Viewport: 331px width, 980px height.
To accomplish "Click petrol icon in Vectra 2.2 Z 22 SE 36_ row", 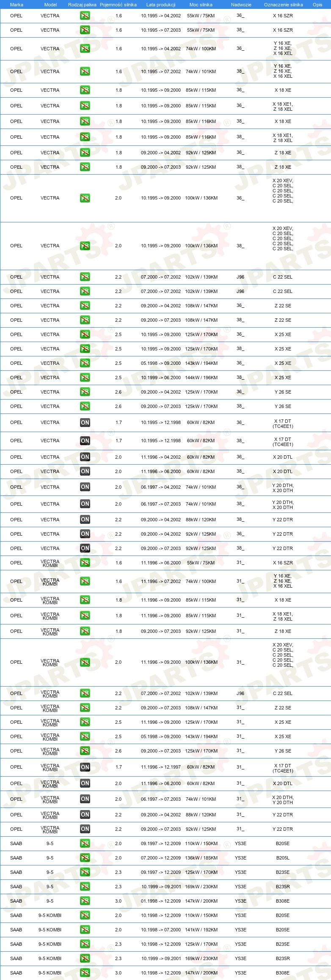I will pyautogui.click(x=85, y=306).
